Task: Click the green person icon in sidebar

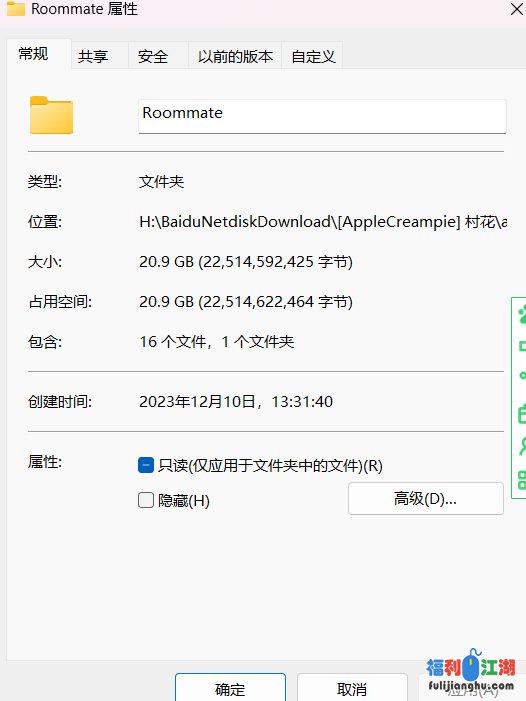Action: [x=522, y=446]
